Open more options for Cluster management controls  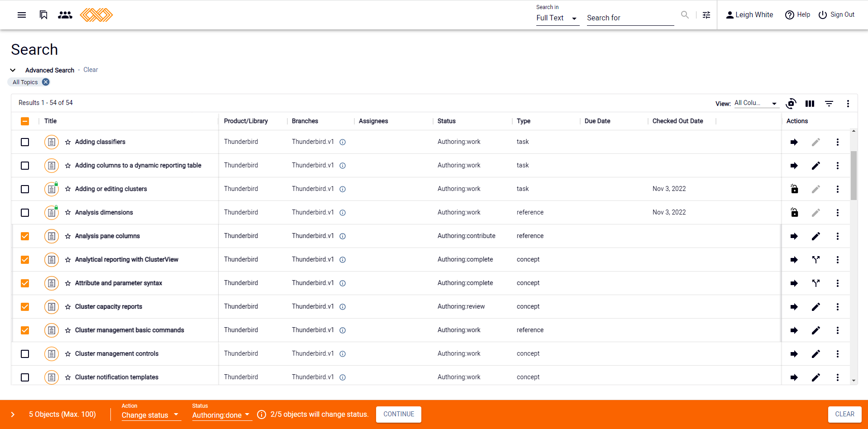(x=837, y=354)
